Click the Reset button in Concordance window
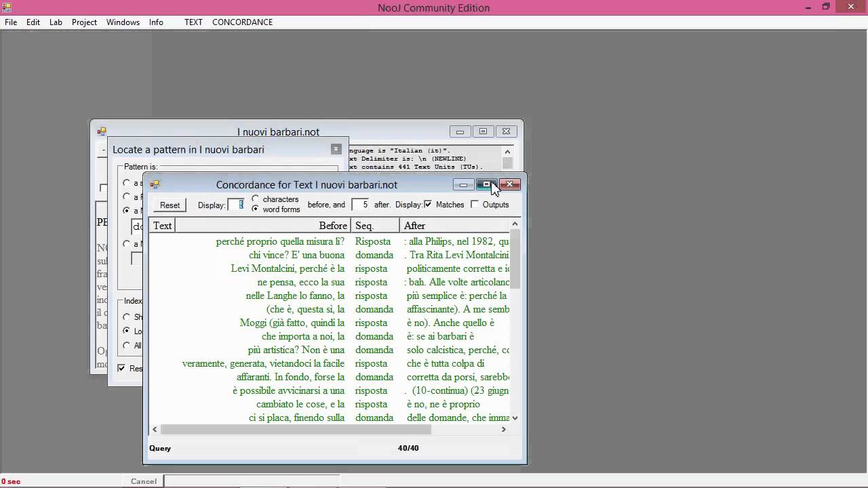 (x=170, y=205)
